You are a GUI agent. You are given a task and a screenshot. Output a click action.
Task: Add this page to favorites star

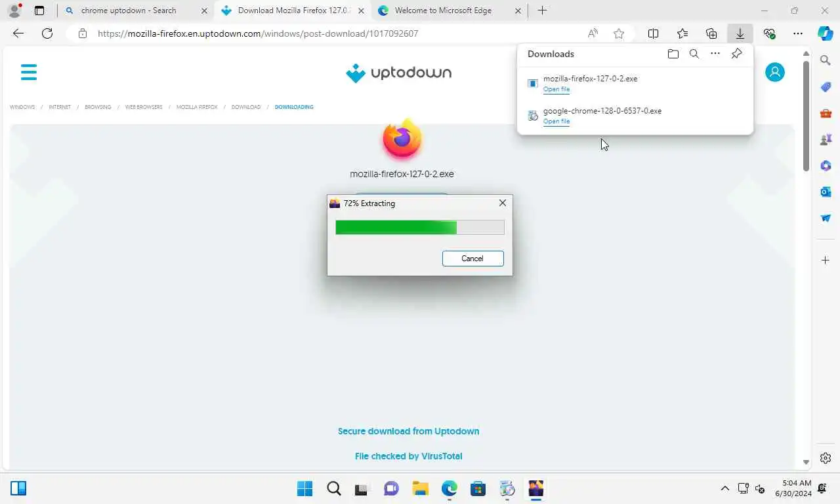619,33
